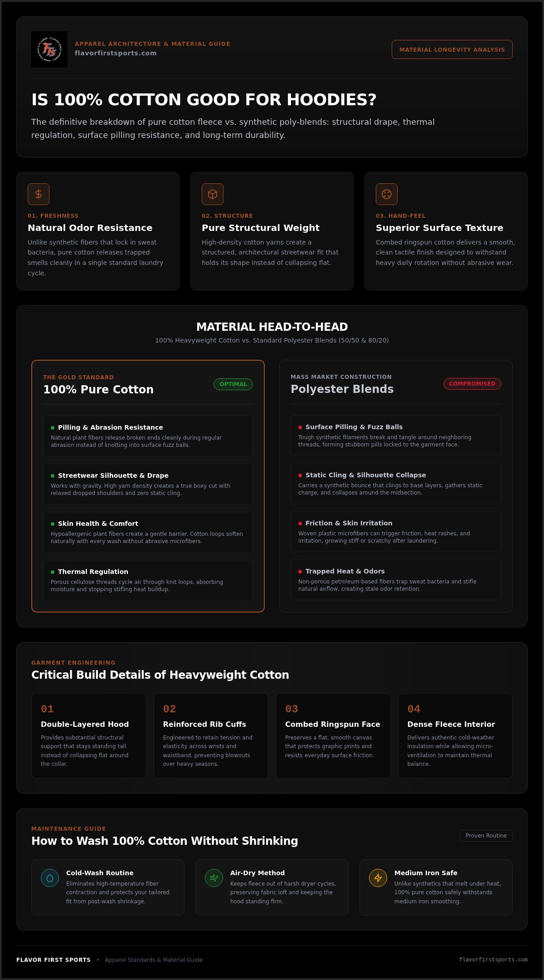Click the dollar sign icon above Freshness
The height and width of the screenshot is (980, 544).
click(x=39, y=194)
